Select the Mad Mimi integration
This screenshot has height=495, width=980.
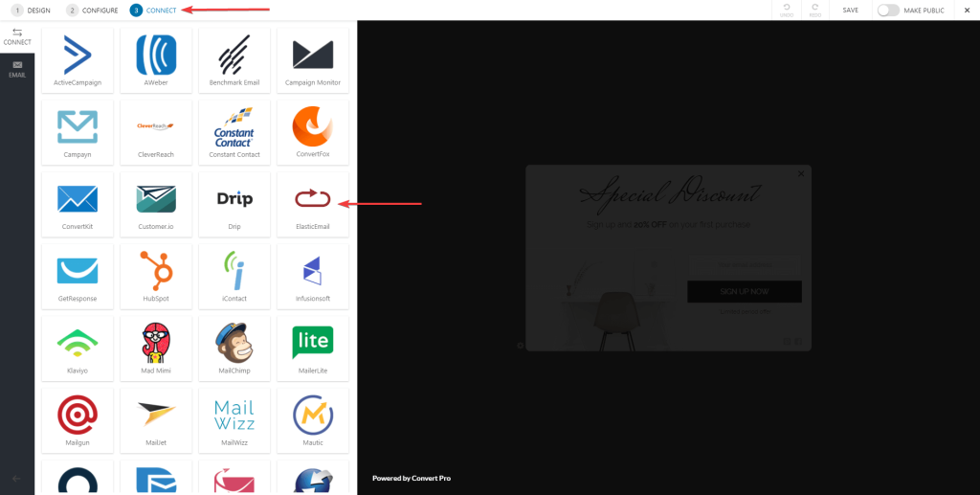click(x=156, y=349)
